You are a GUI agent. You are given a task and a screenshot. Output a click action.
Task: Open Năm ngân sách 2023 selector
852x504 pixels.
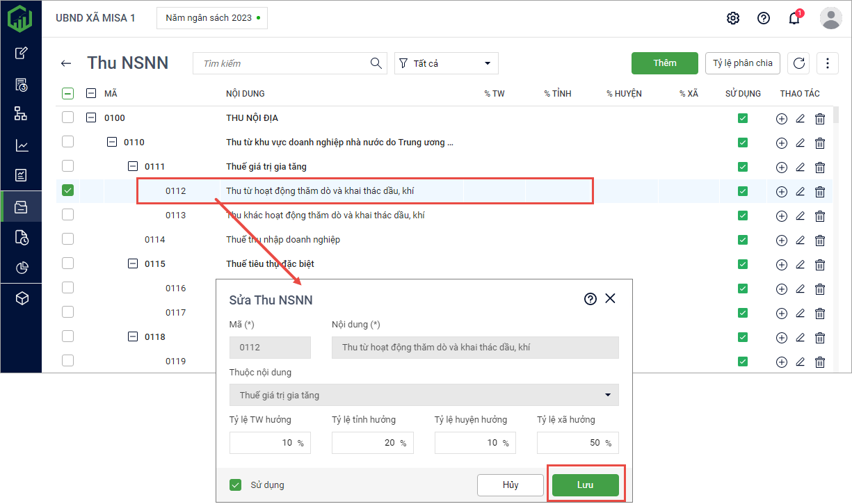pyautogui.click(x=212, y=18)
